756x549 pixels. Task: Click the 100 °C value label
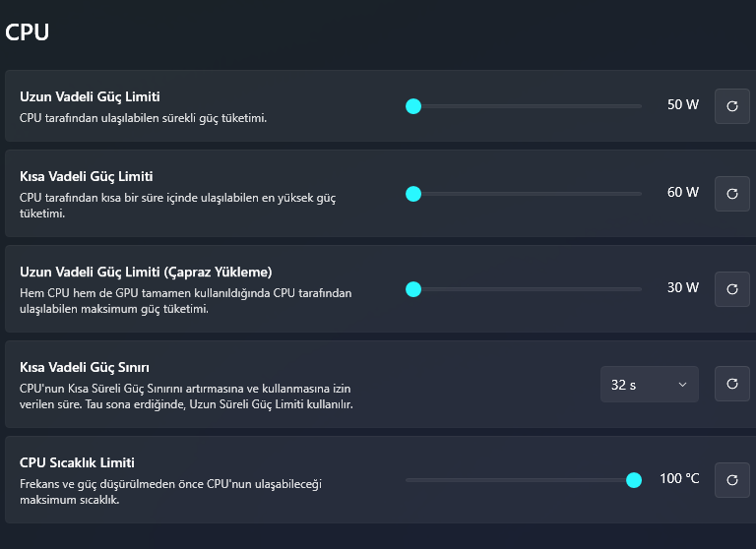click(679, 479)
